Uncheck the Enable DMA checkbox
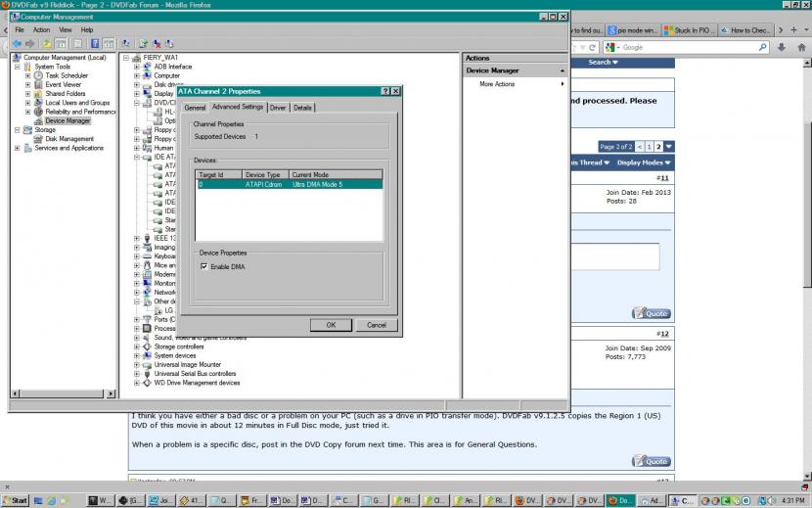Screen dimensions: 812x508 pyautogui.click(x=203, y=266)
